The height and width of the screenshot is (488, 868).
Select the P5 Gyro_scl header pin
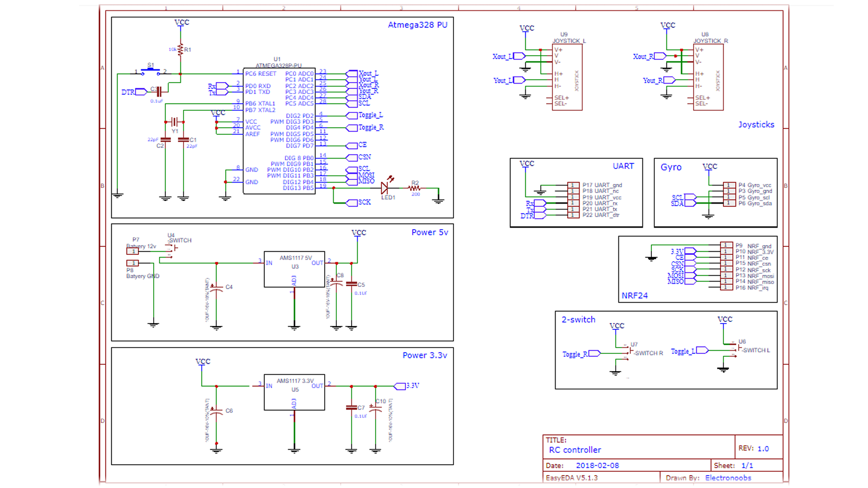(x=729, y=197)
